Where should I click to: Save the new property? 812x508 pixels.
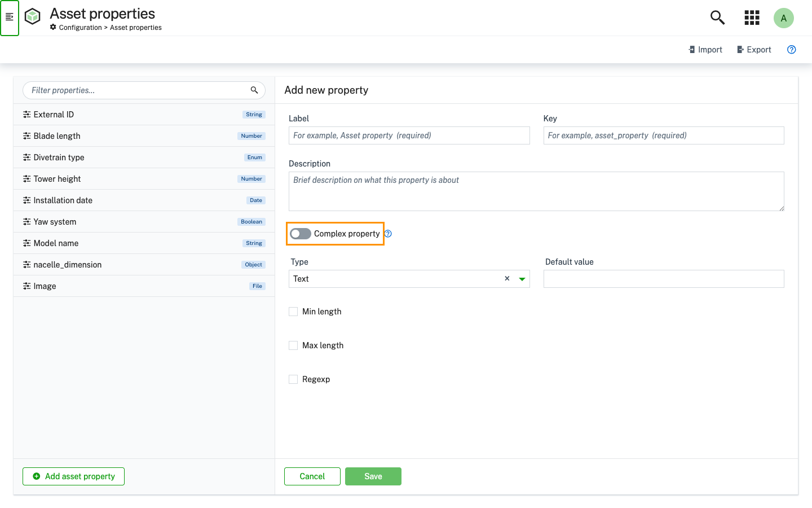coord(373,476)
